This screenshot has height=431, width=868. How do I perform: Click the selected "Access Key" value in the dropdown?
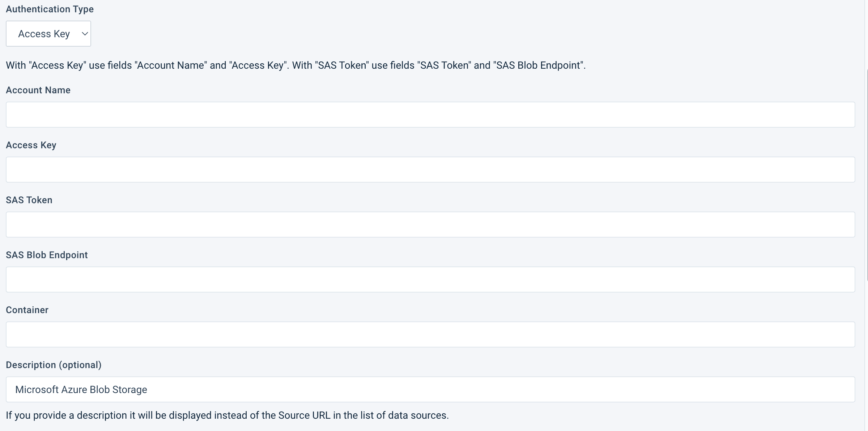tap(44, 34)
